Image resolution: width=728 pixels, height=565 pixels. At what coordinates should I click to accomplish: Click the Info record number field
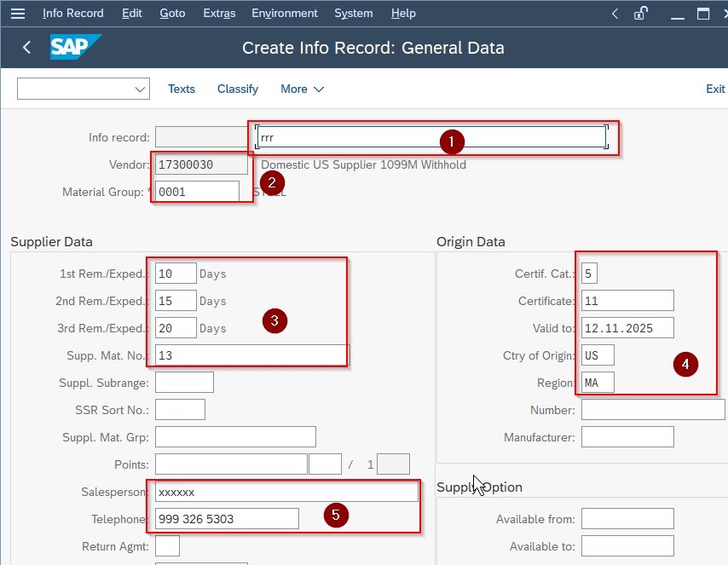201,137
